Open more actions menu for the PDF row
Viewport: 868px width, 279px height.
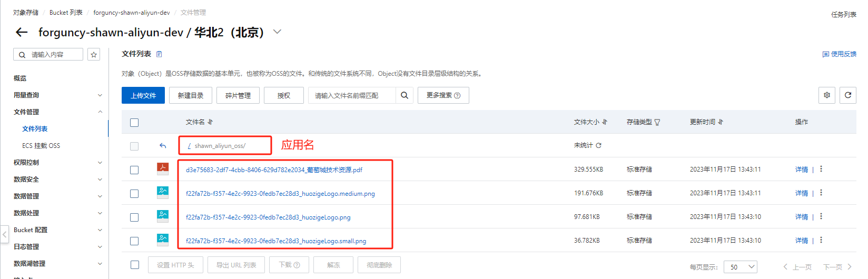point(821,169)
